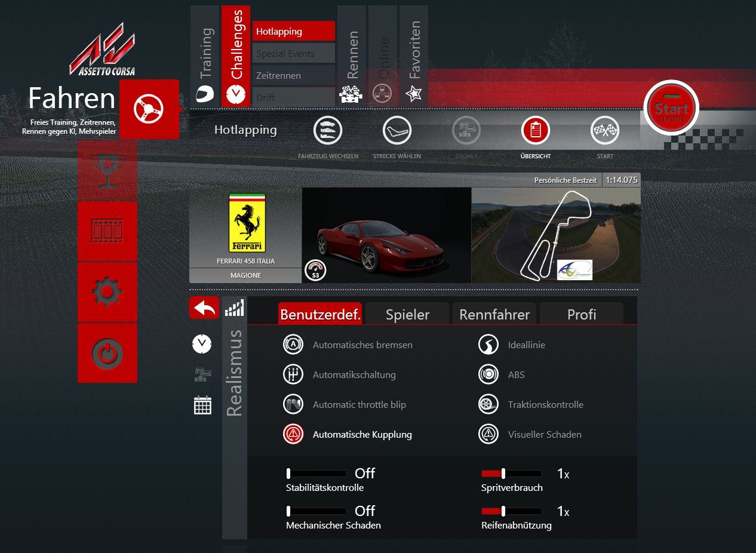The width and height of the screenshot is (756, 553).
Task: Click the Gegner opponents icon
Action: [x=466, y=130]
